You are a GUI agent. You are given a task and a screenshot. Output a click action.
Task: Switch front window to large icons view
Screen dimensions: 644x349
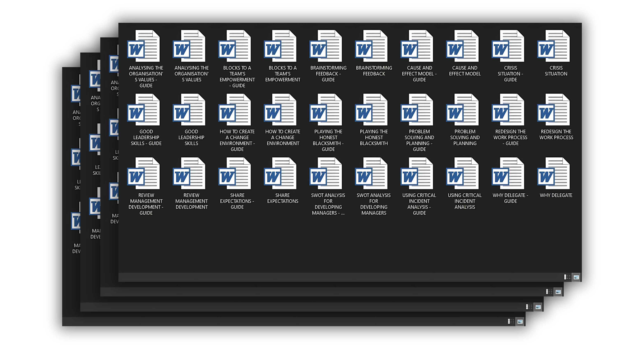point(576,277)
